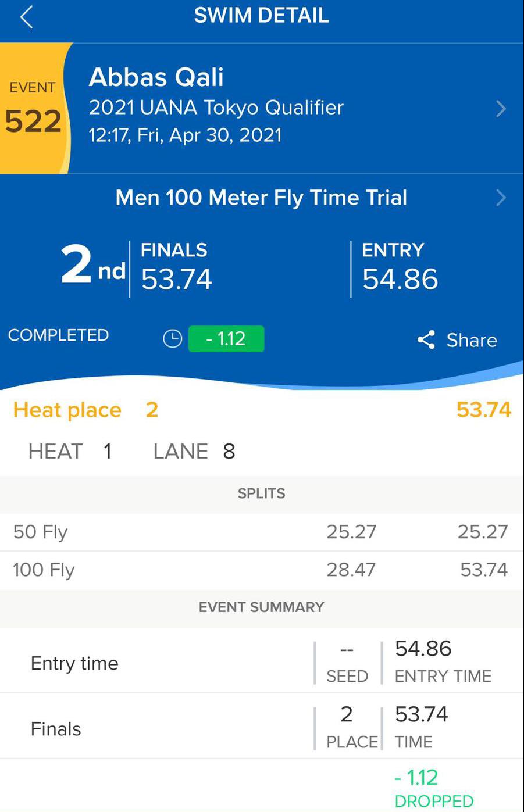
Task: Open Men 100 Meter Fly Time Trial event
Action: point(261,198)
